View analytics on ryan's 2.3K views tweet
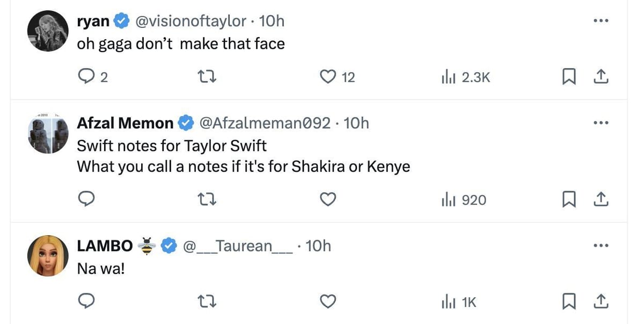Viewport: 644px width, 324px height. tap(465, 77)
